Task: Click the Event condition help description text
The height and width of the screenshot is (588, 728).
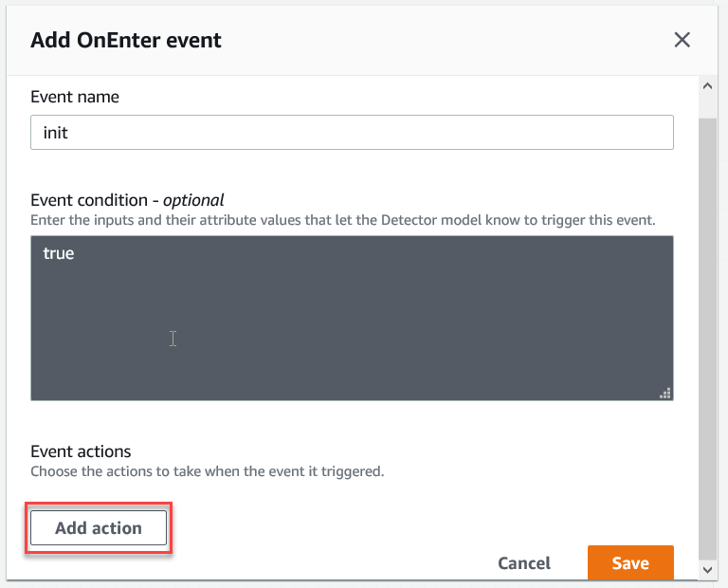Action: [x=343, y=220]
